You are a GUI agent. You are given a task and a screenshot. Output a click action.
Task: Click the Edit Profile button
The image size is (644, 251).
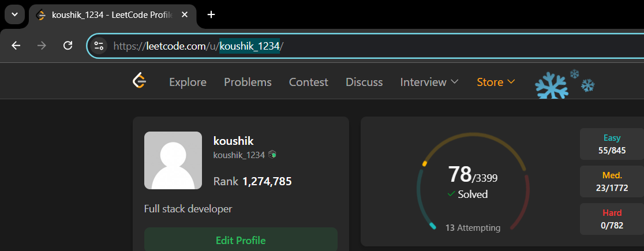tap(241, 239)
